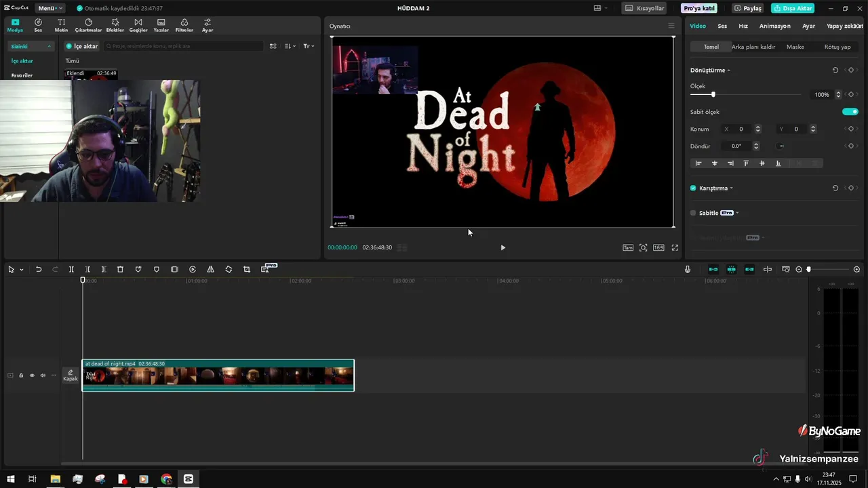
Task: Open the Çıkartmalar stickers tab
Action: coord(88,25)
